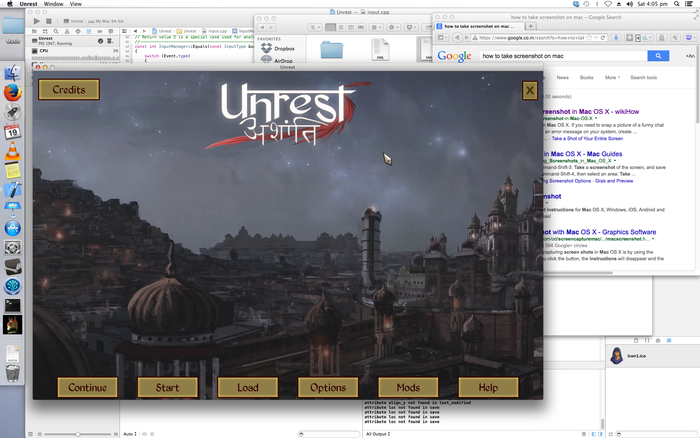This screenshot has height=438, width=700.
Task: Click the Continue button in the game menu
Action: [88, 388]
